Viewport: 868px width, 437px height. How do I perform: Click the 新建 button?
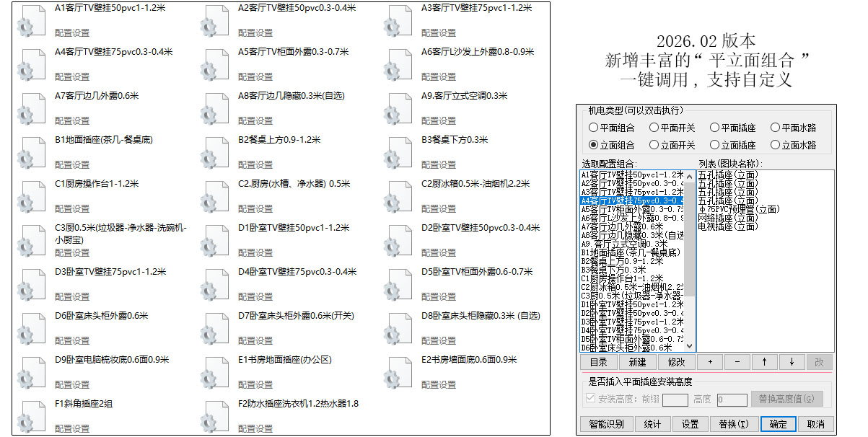coord(637,362)
